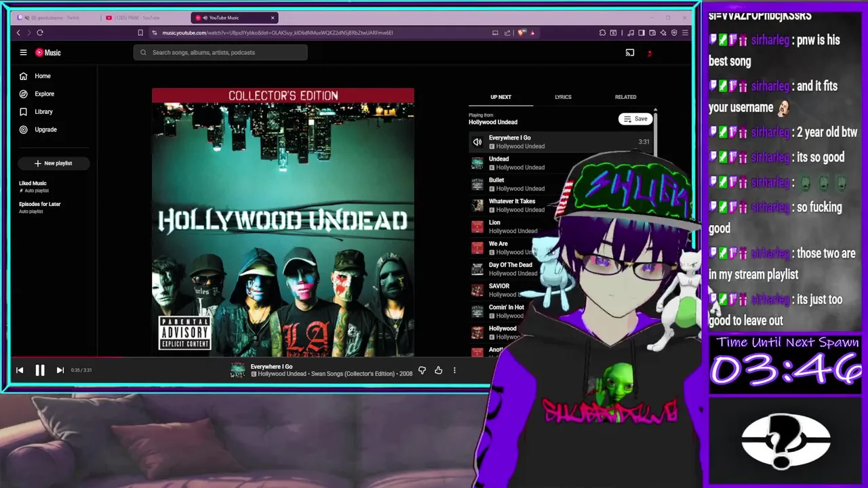Dislike the song Everywhere I Go
Screen dimensions: 868x488
coord(422,370)
